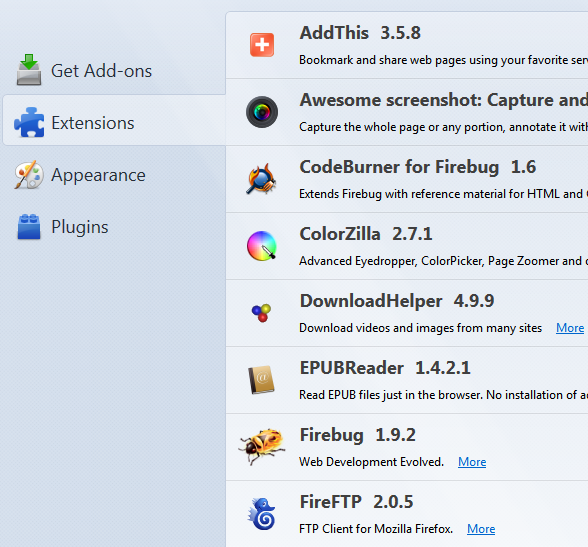Open the More link for DownloadHelper
588x547 pixels.
coord(570,328)
